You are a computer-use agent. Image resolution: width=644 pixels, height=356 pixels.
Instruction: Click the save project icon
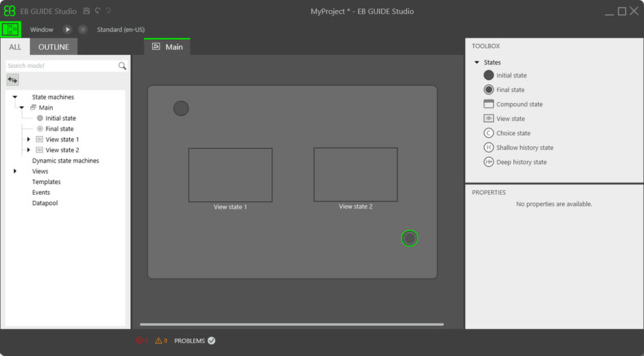[x=86, y=11]
